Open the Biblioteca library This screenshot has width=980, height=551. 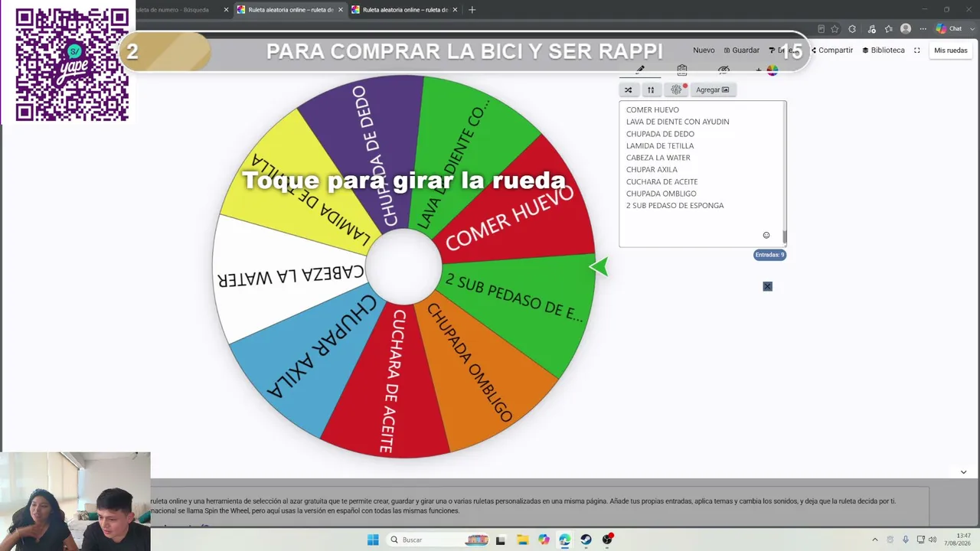pos(884,51)
